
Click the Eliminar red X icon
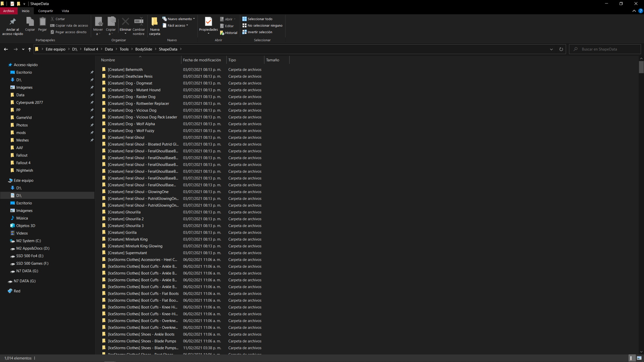point(125,22)
